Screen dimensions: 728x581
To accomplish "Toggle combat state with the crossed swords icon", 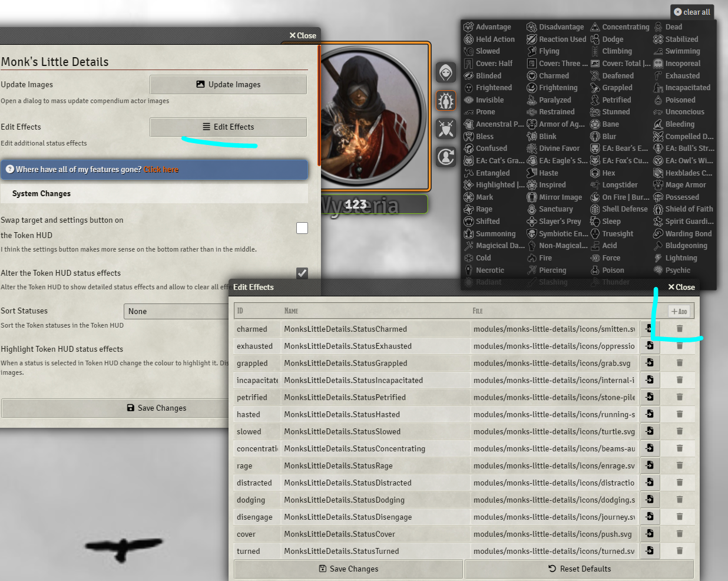I will coord(445,128).
